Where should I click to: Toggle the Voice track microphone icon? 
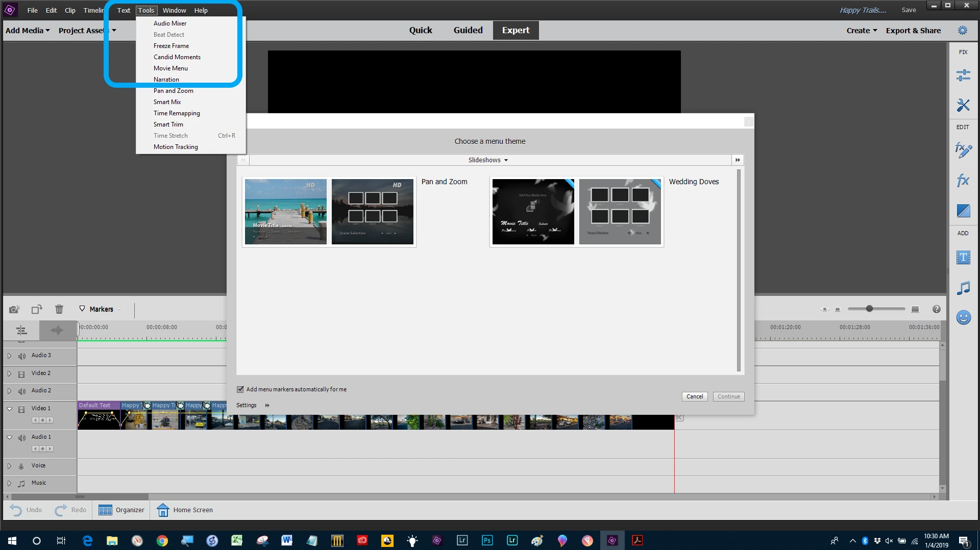pos(21,466)
